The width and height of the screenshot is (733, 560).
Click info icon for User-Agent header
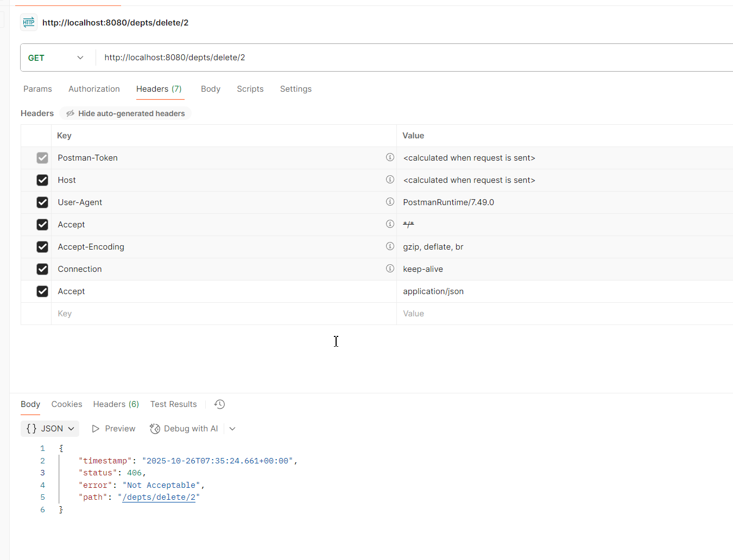coord(390,202)
